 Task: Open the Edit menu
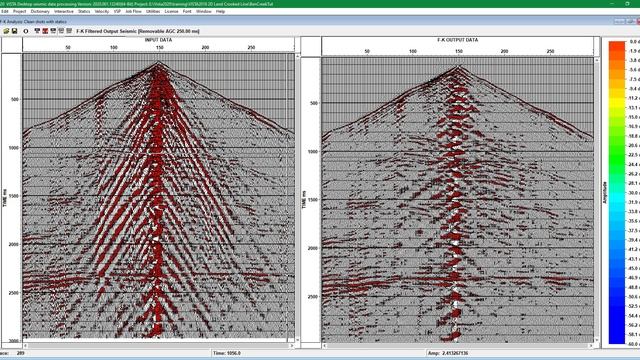[4, 11]
